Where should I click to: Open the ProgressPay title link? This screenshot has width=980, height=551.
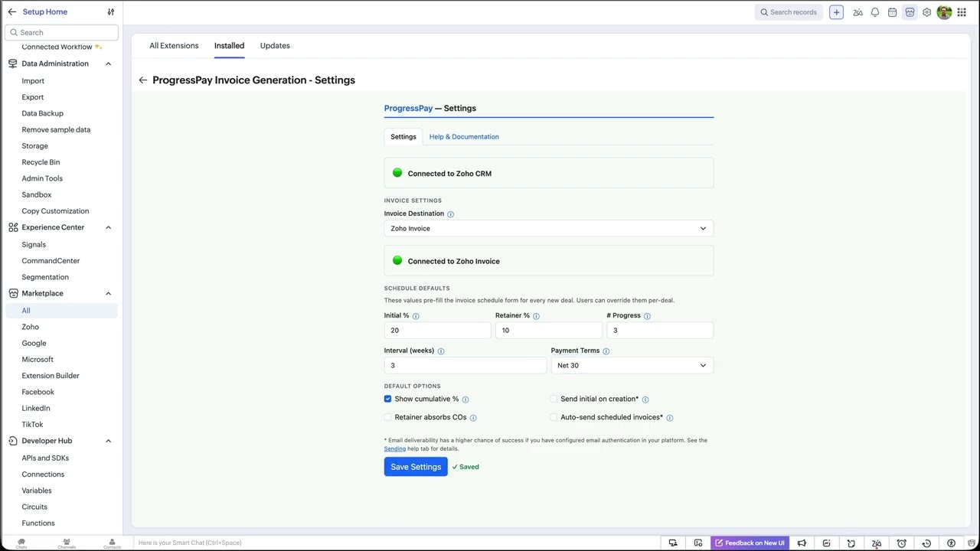(x=408, y=108)
